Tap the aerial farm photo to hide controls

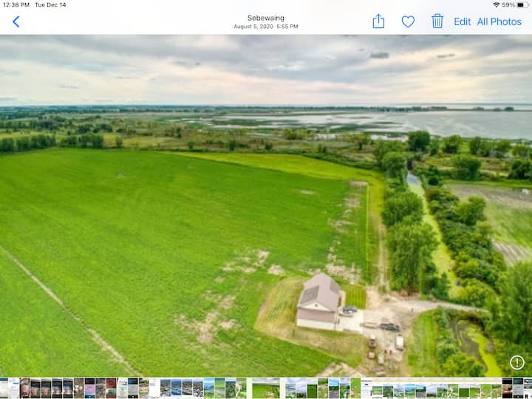(x=266, y=205)
